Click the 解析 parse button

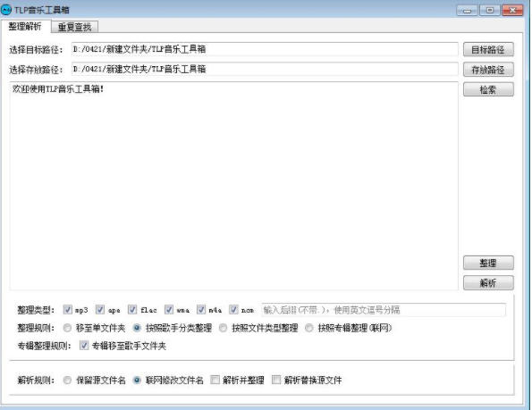[488, 283]
